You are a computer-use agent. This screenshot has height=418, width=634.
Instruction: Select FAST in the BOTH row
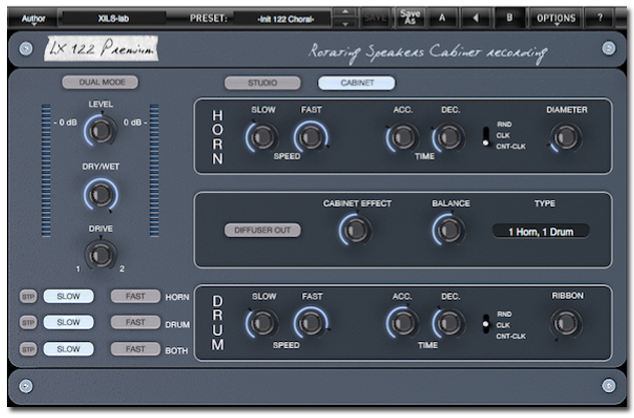tap(135, 349)
